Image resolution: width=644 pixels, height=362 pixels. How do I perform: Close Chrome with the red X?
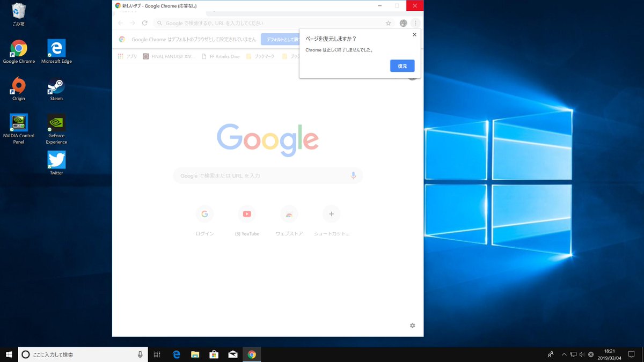click(x=415, y=5)
